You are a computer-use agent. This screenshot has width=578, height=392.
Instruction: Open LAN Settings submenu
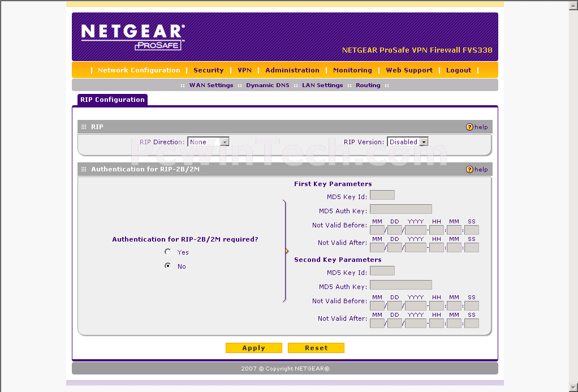pos(322,85)
